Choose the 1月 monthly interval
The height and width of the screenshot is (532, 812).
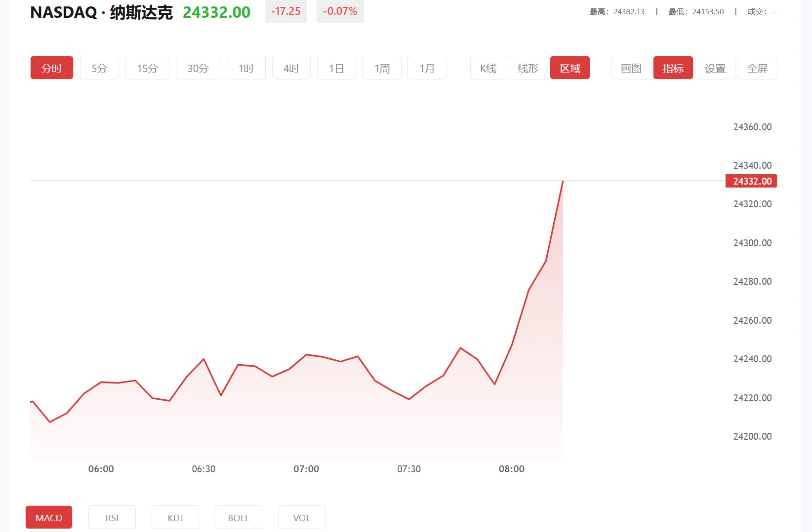point(426,68)
